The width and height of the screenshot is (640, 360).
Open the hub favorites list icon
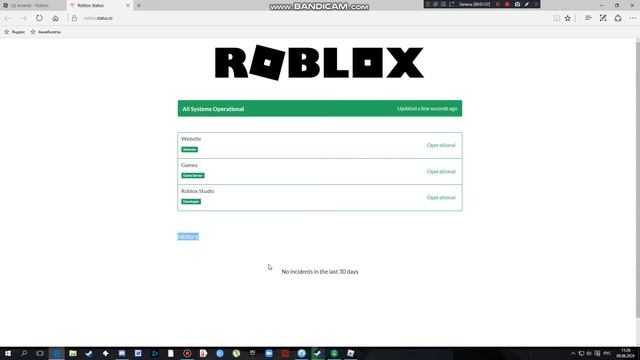[x=588, y=18]
